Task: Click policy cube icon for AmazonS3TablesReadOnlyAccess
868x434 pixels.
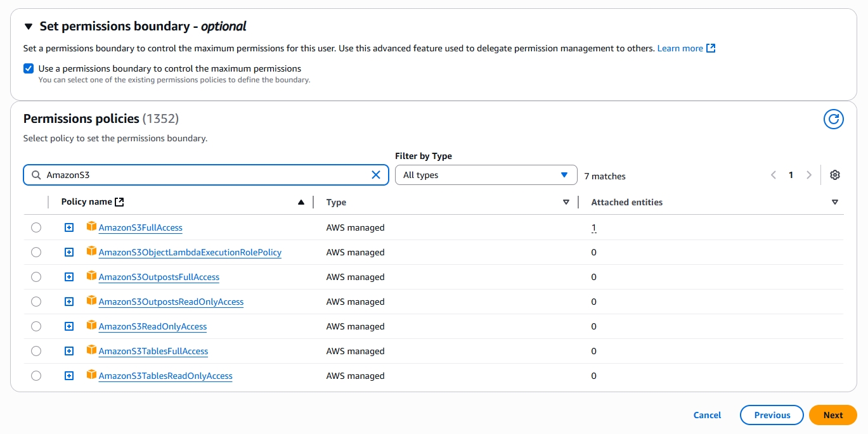Action: (x=92, y=374)
